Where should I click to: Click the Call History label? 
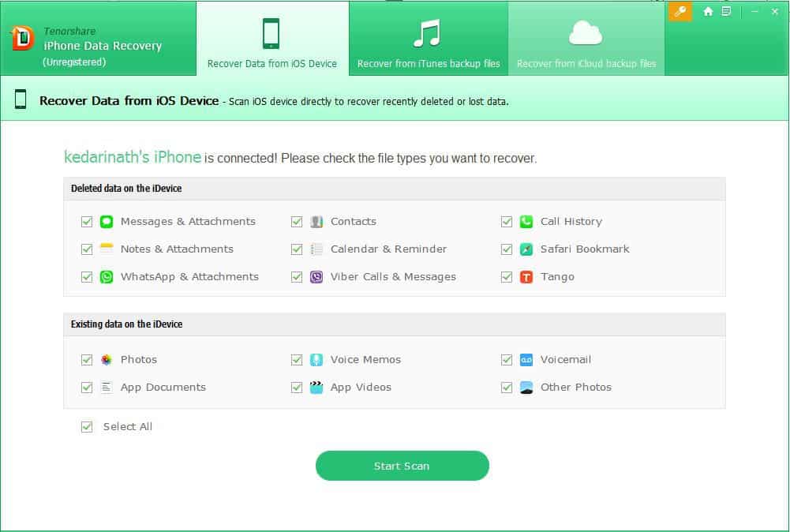coord(571,222)
